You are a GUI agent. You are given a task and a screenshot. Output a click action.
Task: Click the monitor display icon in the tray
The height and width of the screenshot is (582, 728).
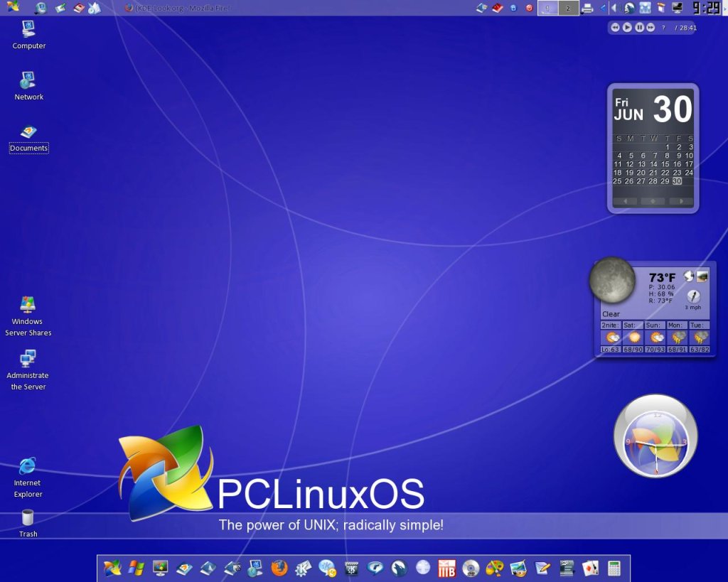(678, 8)
